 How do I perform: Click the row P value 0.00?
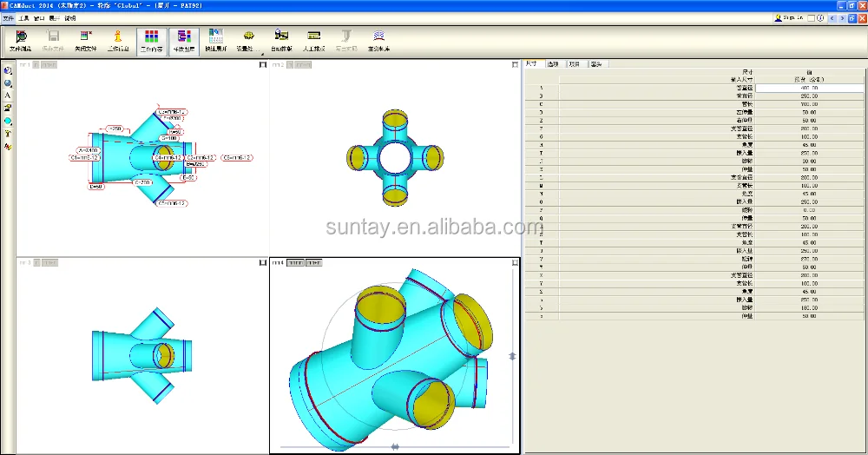(x=809, y=210)
